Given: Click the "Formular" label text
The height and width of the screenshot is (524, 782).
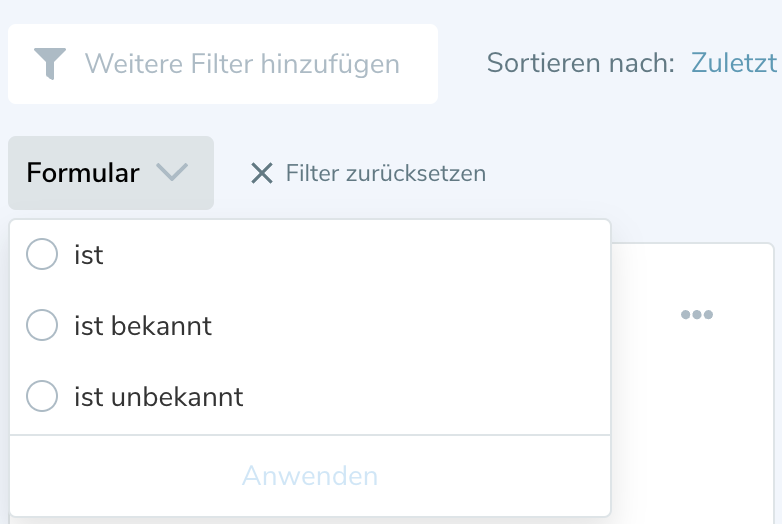Looking at the screenshot, I should click(83, 173).
